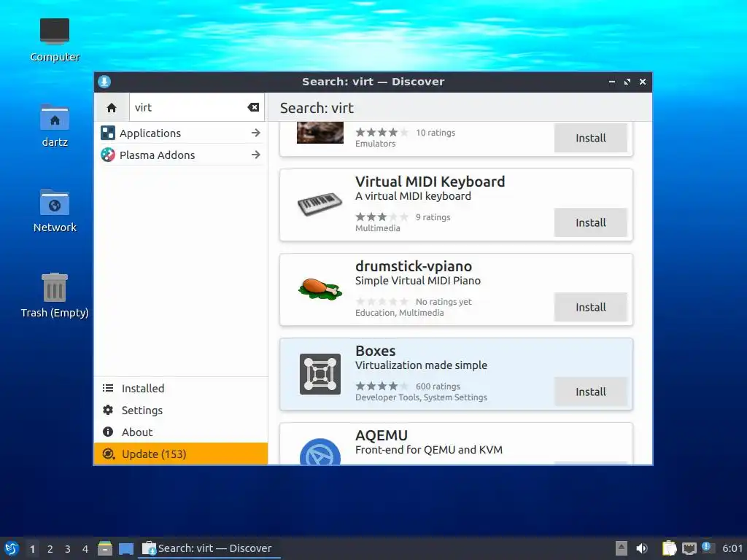Click the thumbnail of the Emulators app
747x560 pixels.
(x=320, y=133)
